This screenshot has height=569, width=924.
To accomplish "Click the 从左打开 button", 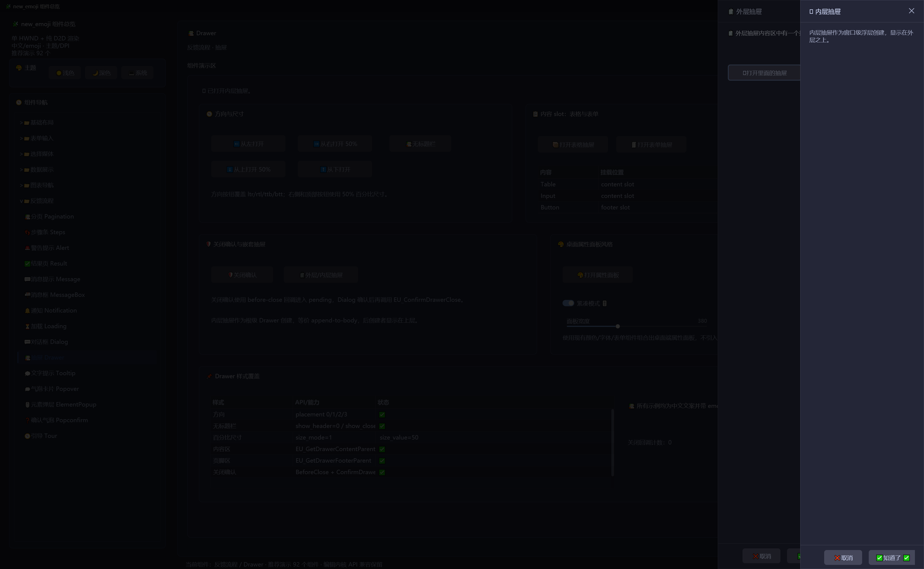I will click(x=248, y=144).
